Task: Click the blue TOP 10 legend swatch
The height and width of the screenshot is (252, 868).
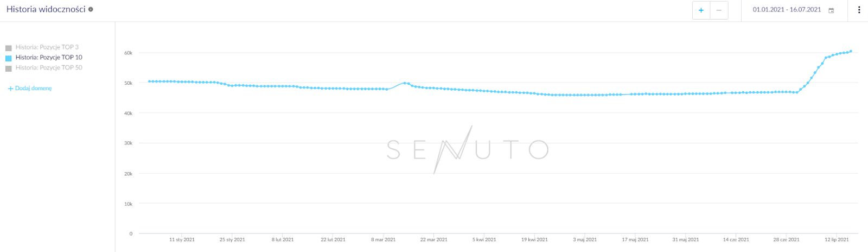Action: click(9, 58)
